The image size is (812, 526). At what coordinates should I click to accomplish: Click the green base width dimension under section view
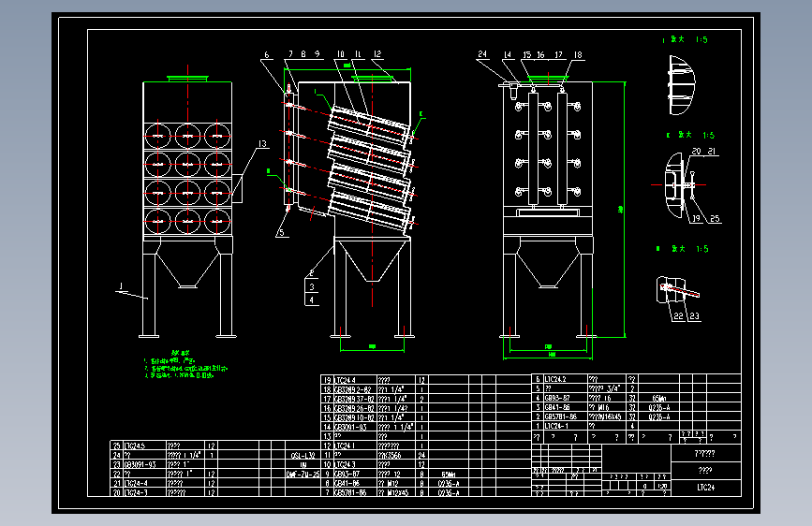372,346
